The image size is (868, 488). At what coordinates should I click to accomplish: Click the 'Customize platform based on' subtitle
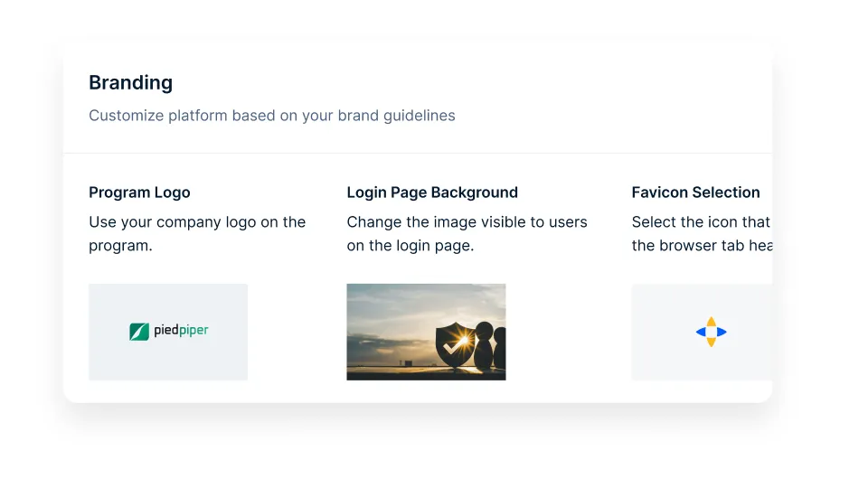pos(193,116)
